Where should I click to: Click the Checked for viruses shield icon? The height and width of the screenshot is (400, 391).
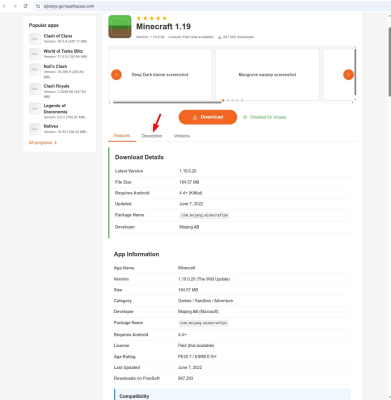[245, 117]
